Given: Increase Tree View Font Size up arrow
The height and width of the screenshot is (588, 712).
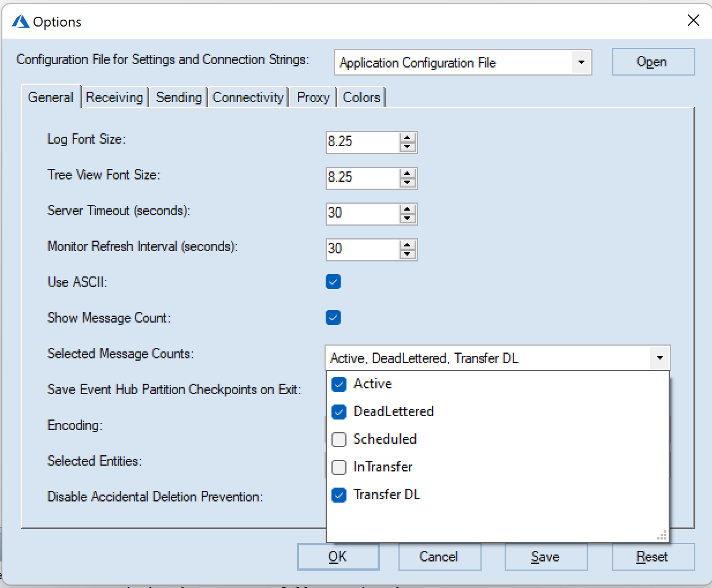Looking at the screenshot, I should pos(408,174).
